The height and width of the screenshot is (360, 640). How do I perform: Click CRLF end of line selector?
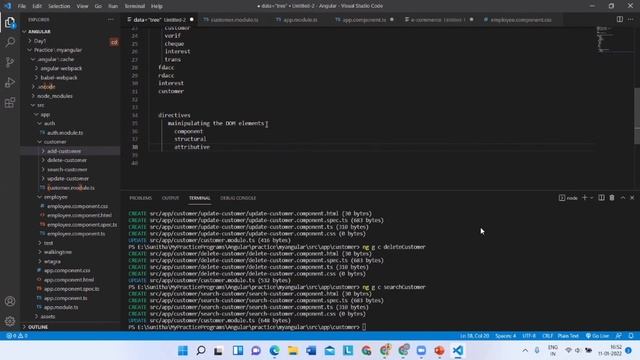[x=547, y=336]
